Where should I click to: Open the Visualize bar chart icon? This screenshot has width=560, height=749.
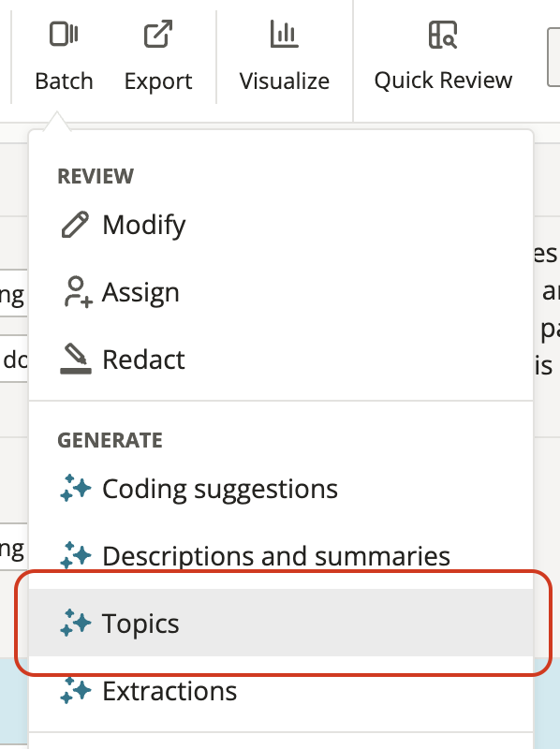[285, 34]
